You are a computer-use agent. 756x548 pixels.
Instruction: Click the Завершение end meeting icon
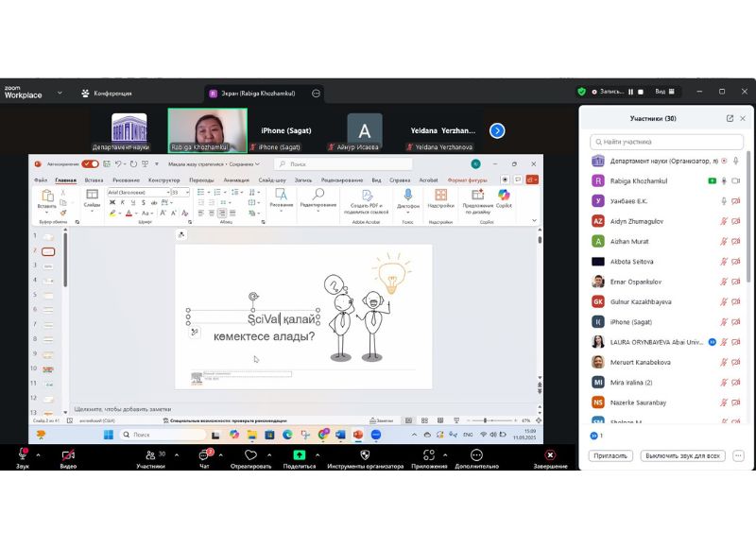[550, 455]
